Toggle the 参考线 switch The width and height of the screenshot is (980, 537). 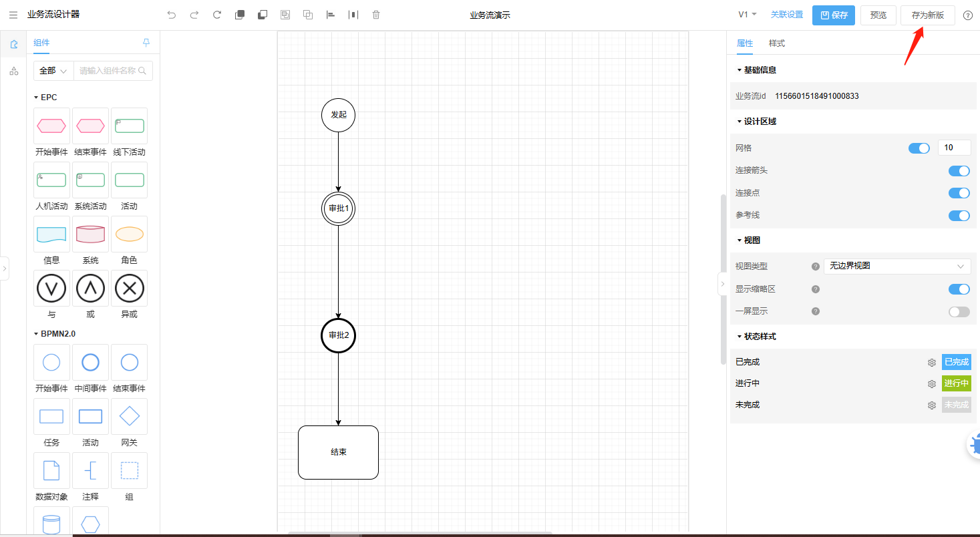coord(959,215)
